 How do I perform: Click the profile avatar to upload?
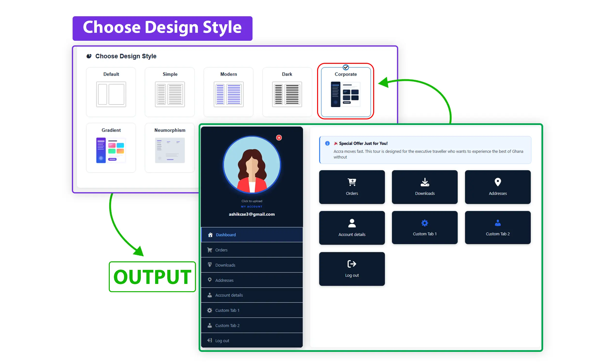[x=252, y=165]
